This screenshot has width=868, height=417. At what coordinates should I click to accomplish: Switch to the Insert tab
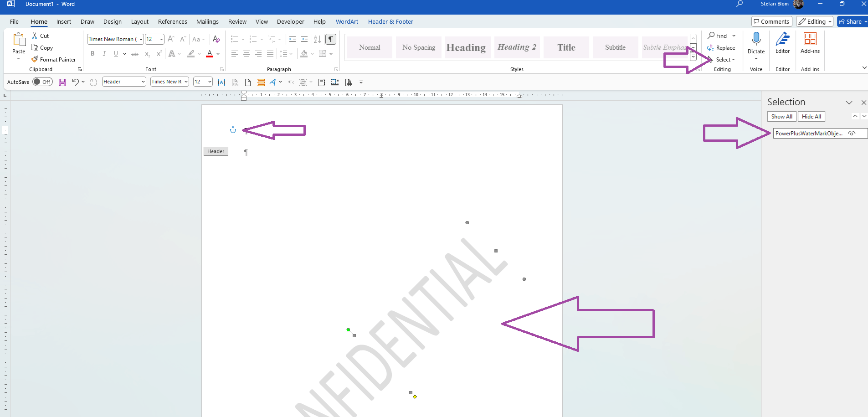(64, 21)
